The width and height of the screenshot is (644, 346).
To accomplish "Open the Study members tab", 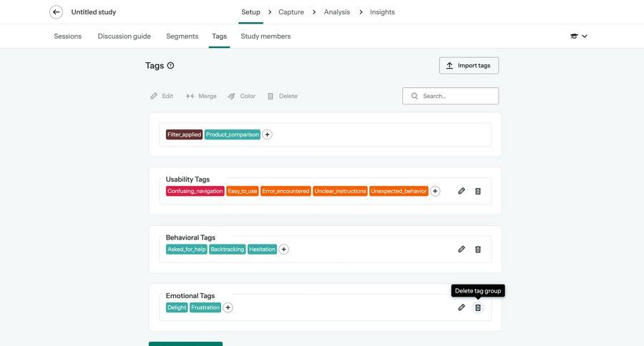I will pos(265,36).
